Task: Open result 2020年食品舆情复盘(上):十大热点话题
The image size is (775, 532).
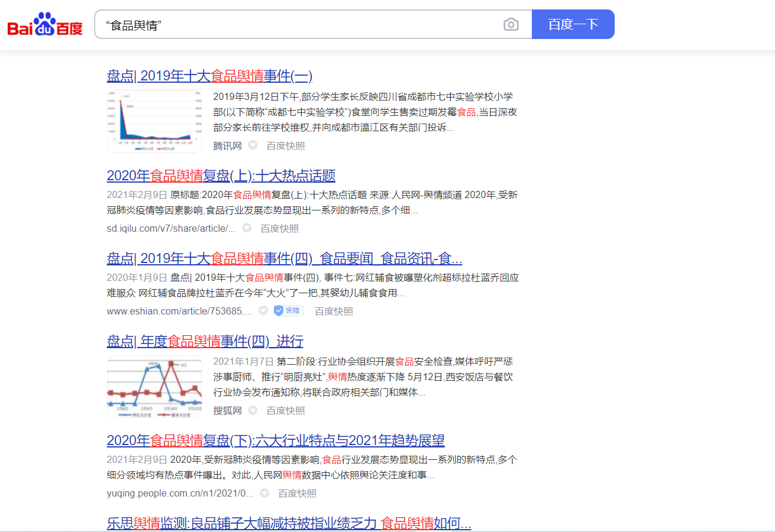Action: click(221, 176)
